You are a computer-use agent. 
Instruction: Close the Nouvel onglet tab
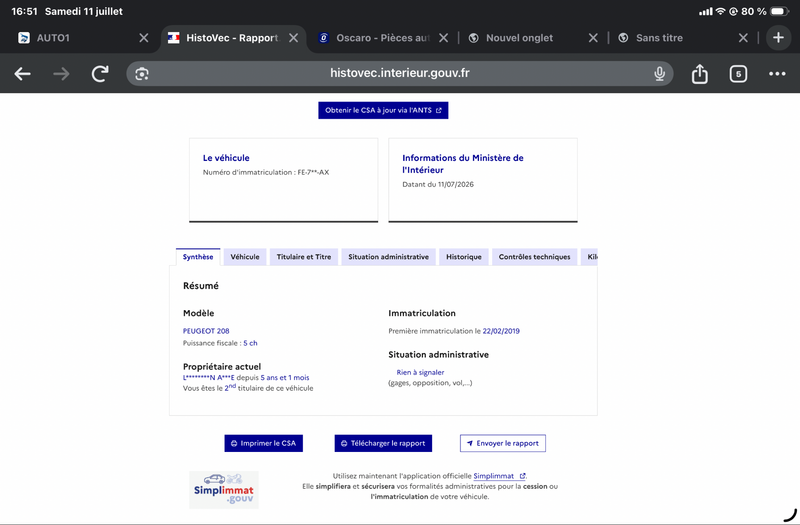(x=593, y=38)
